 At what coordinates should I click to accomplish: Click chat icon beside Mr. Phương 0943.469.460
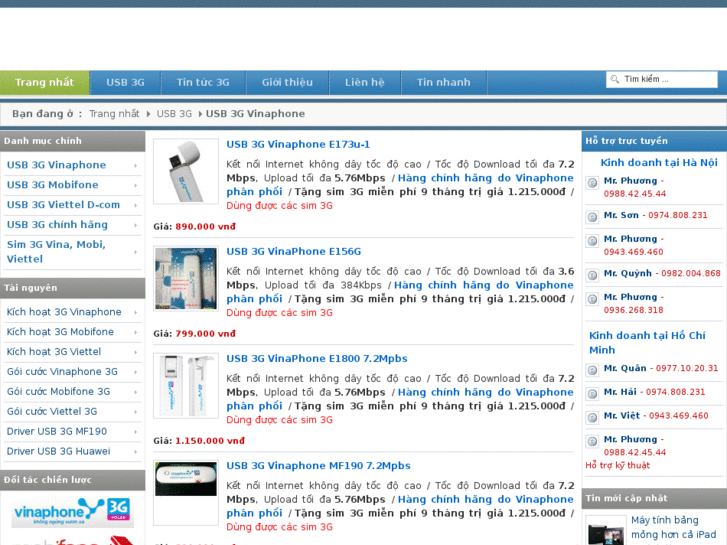pos(592,240)
